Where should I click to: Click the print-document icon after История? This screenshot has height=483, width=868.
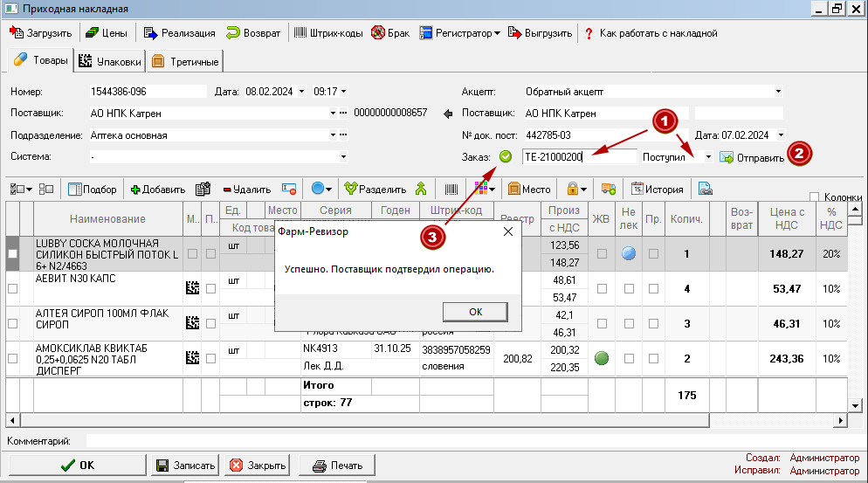click(x=706, y=190)
